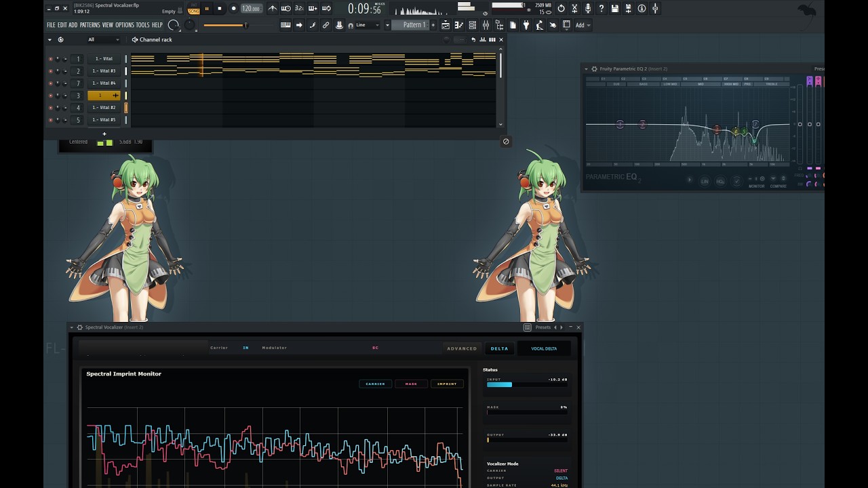This screenshot has height=488, width=868.
Task: Click the tempo field showing 120.000
Action: tap(251, 9)
